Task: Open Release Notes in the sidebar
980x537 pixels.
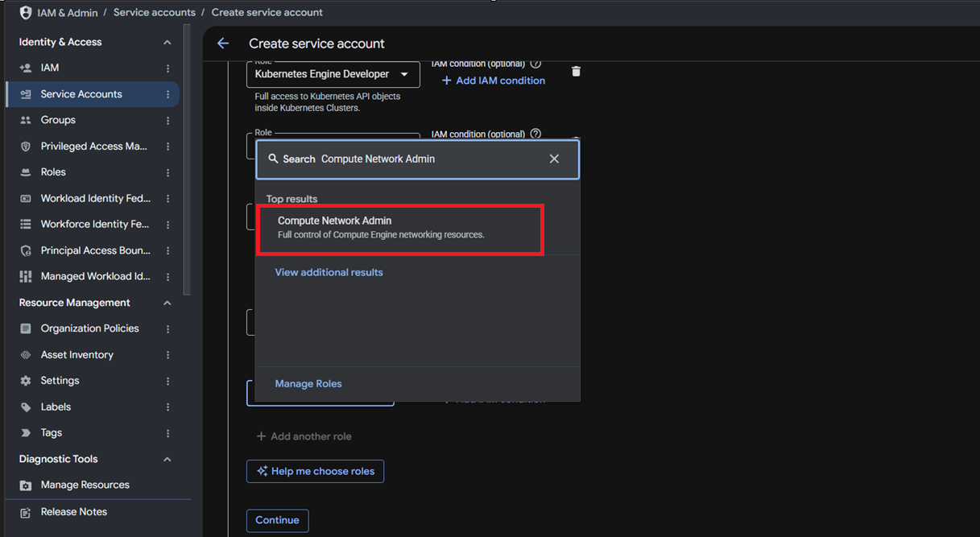Action: click(93, 512)
